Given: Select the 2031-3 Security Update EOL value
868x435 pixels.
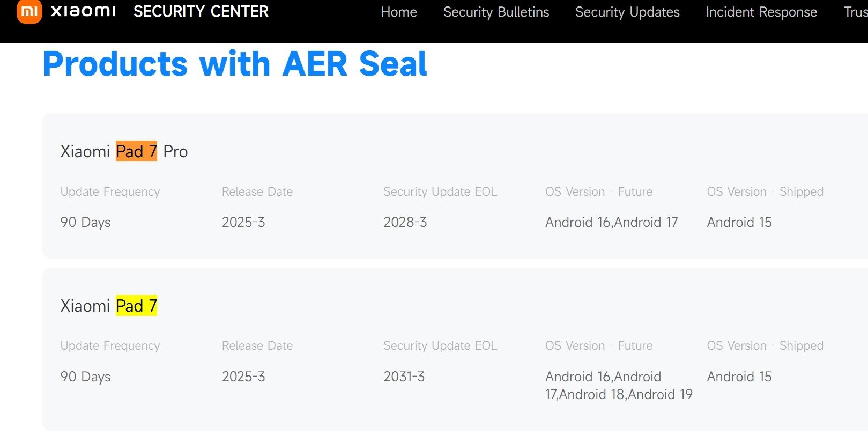Looking at the screenshot, I should (404, 377).
